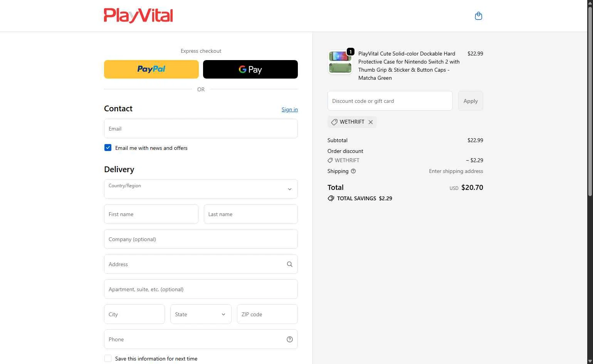Focus the Phone field
This screenshot has width=593, height=364.
point(201,339)
